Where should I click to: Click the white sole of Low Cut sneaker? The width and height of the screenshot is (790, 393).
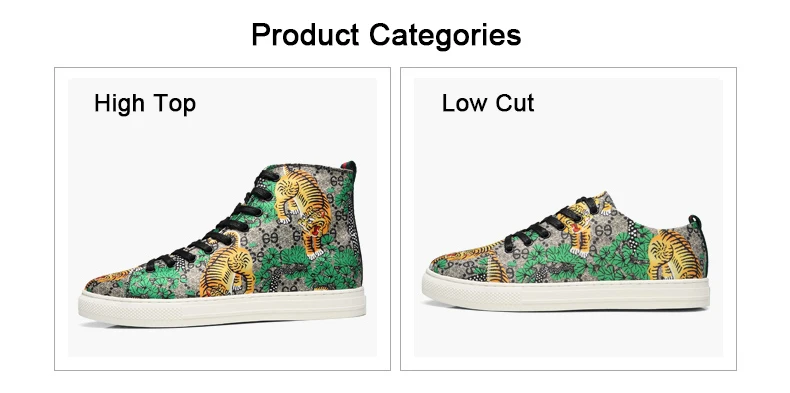(566, 291)
